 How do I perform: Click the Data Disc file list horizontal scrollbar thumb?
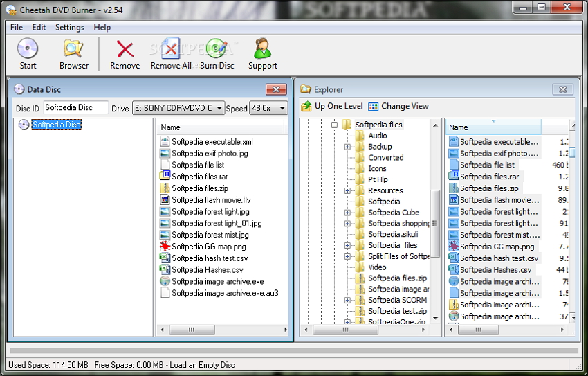point(192,330)
